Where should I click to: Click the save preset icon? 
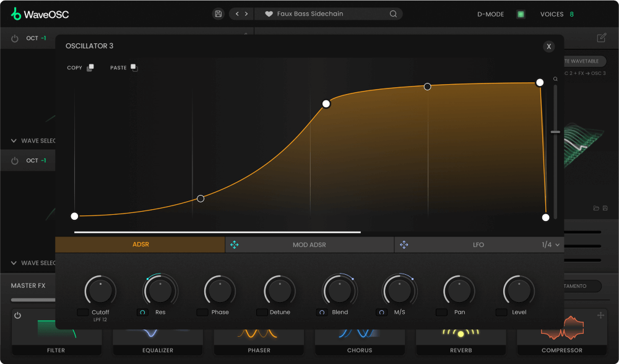tap(218, 13)
